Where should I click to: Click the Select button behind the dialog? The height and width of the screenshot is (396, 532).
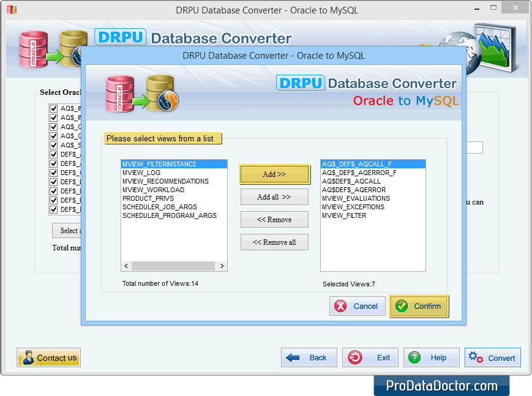[x=67, y=231]
